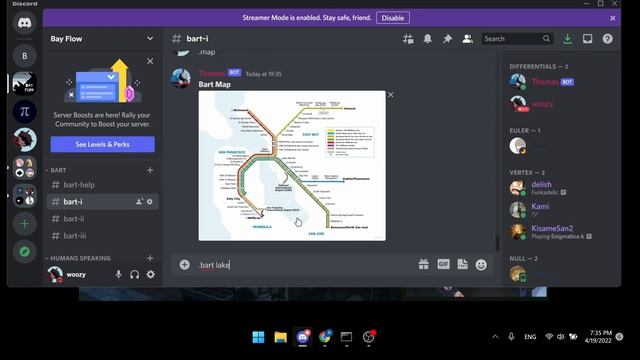Click See Levels & Perks button

tap(102, 144)
